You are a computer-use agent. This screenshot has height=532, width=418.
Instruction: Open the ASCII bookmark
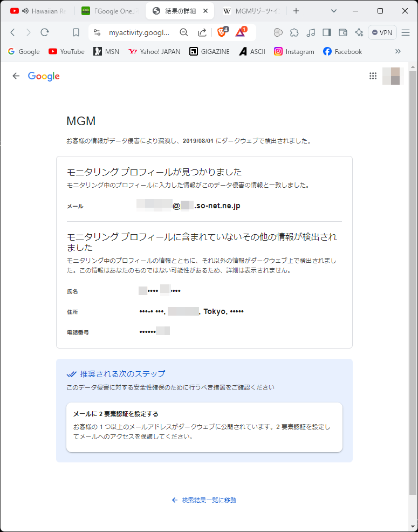tap(252, 52)
